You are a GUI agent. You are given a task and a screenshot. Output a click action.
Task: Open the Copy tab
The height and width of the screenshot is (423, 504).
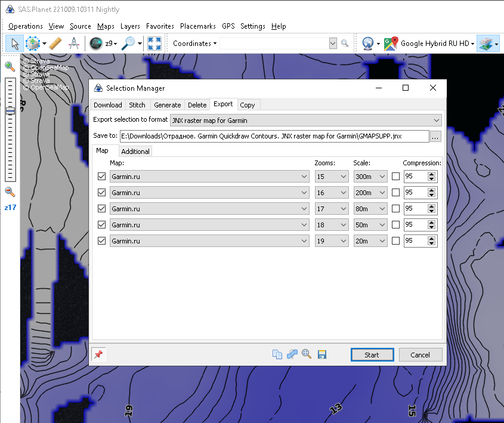247,105
